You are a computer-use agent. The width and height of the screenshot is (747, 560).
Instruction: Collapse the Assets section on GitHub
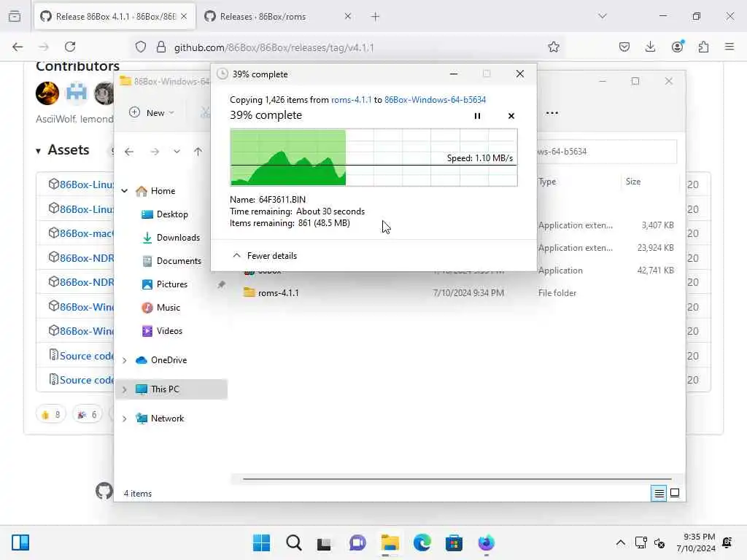click(63, 150)
